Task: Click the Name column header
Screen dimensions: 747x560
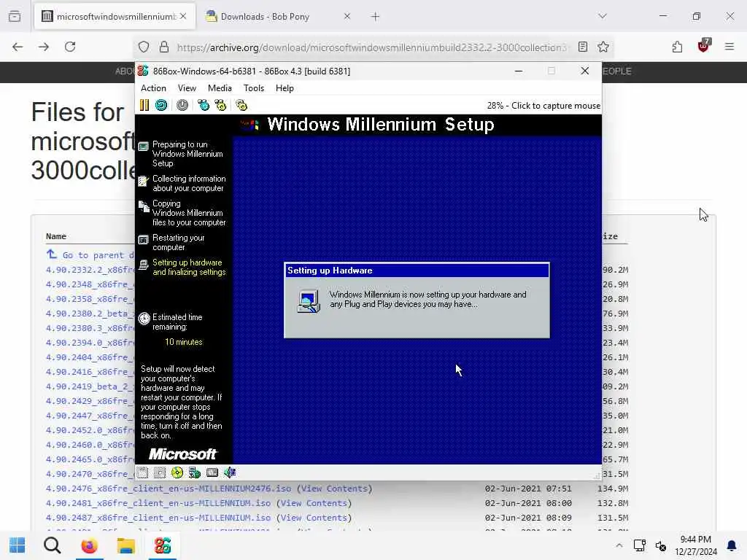Action: click(56, 236)
